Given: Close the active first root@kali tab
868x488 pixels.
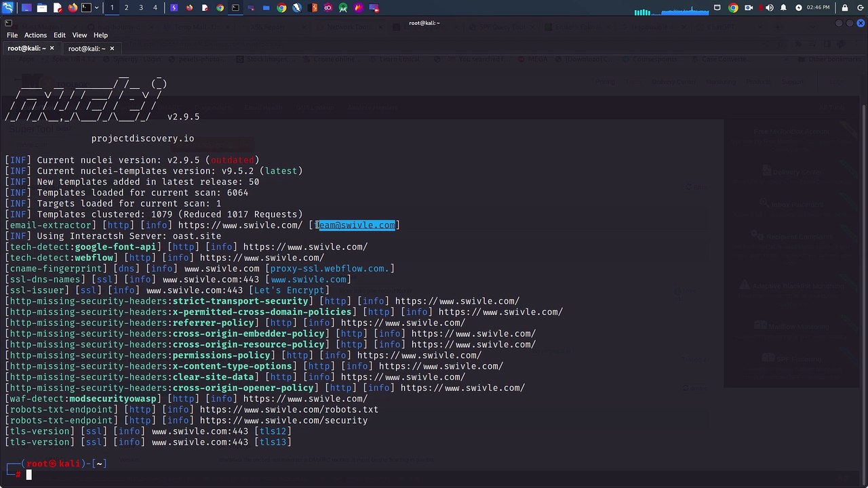Looking at the screenshot, I should tap(52, 49).
